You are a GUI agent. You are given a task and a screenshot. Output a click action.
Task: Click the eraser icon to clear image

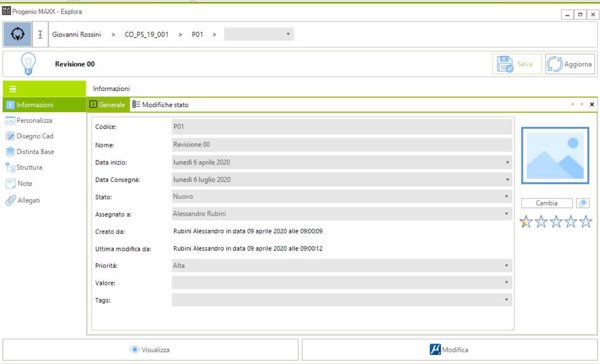583,203
